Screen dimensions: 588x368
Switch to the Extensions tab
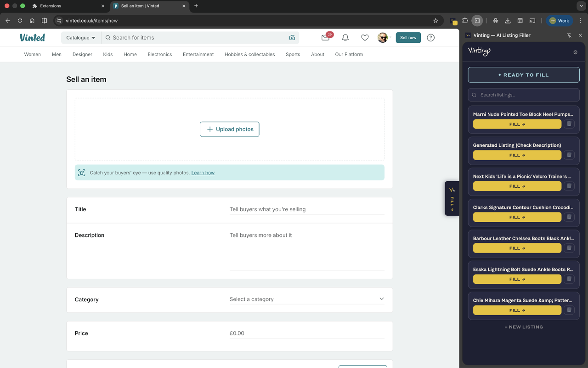click(x=51, y=6)
